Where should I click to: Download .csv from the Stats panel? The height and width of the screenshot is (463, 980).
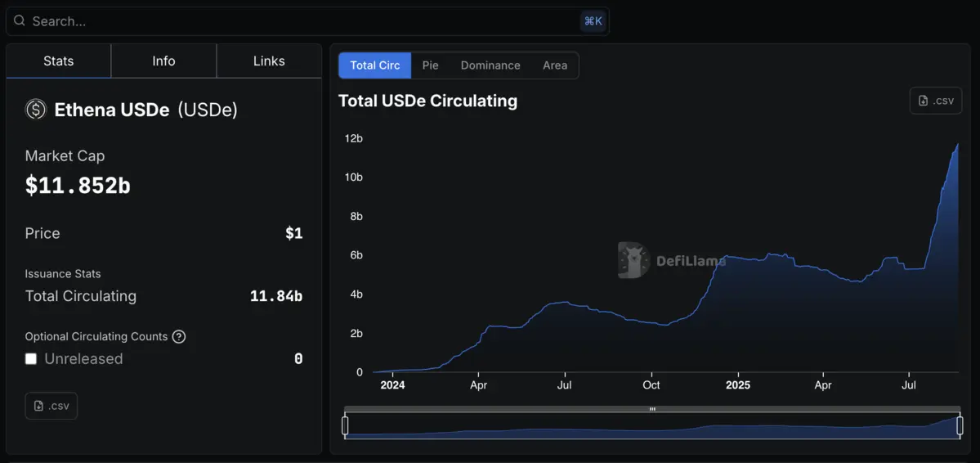[51, 406]
